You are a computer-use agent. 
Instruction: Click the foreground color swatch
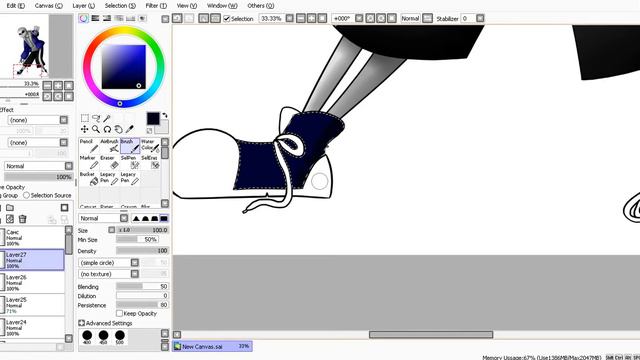[x=153, y=119]
